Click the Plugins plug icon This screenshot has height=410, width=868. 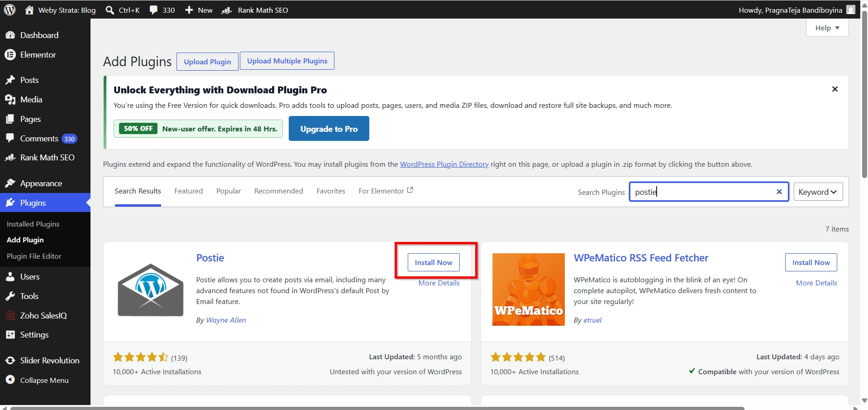10,203
